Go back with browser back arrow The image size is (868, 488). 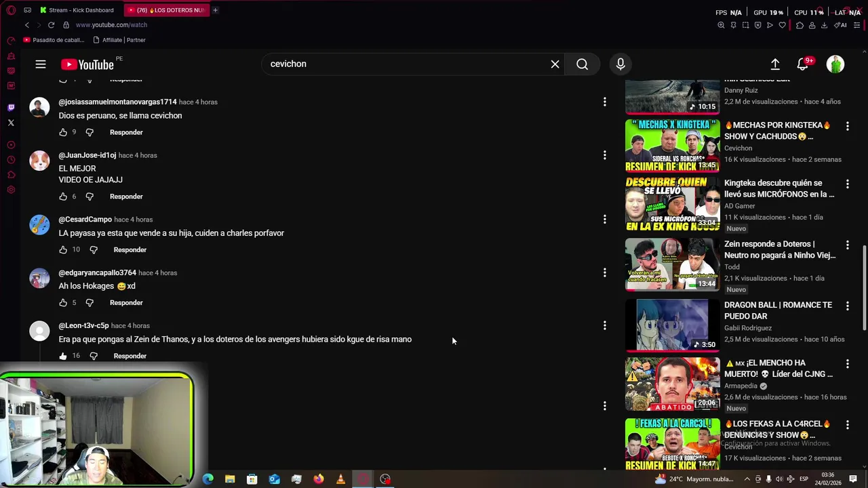pyautogui.click(x=26, y=25)
